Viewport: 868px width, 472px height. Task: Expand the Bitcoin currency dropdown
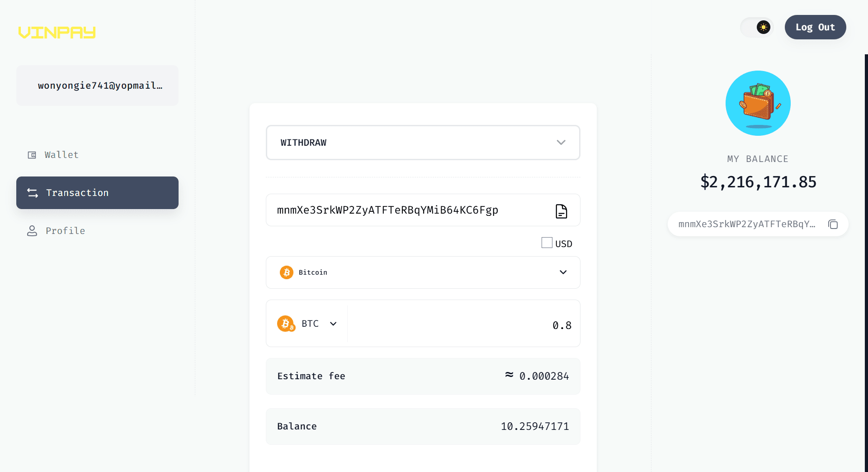[563, 272]
